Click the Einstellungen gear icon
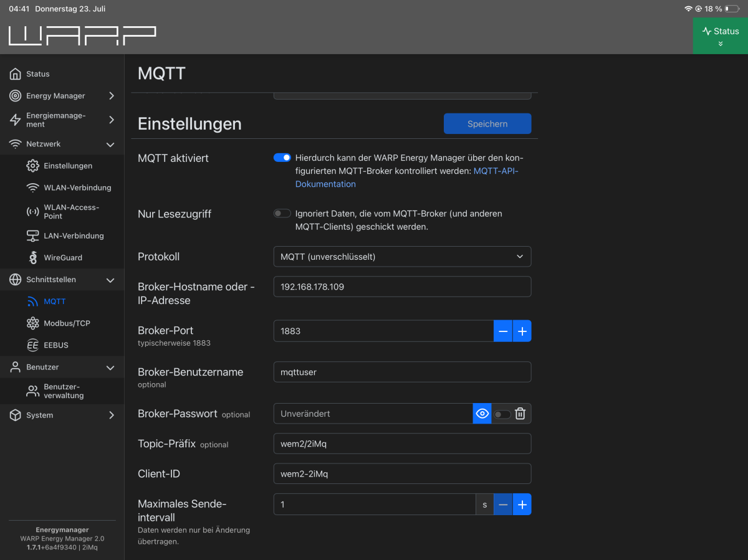 click(33, 166)
